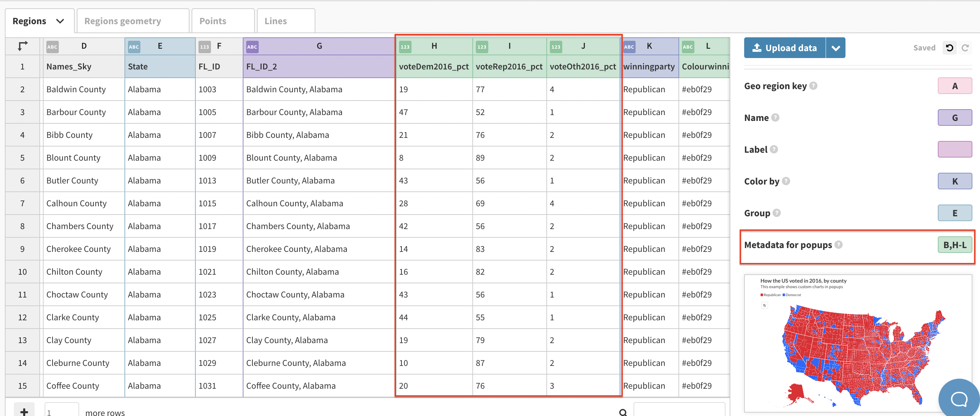Click the Cleburne County cell
Screen dimensions: 980x416
(84, 363)
